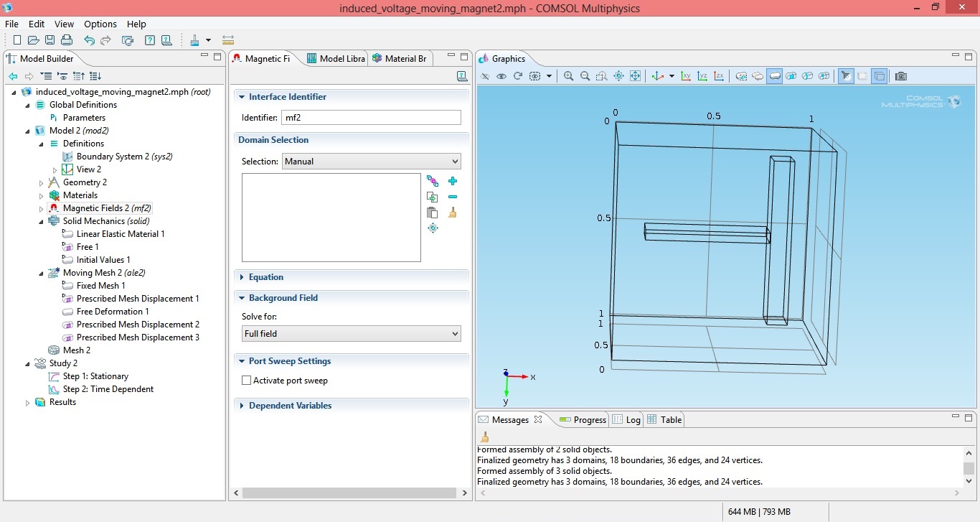Open the Solve for dropdown showing Full field
Viewport: 980px width, 522px height.
click(x=351, y=334)
